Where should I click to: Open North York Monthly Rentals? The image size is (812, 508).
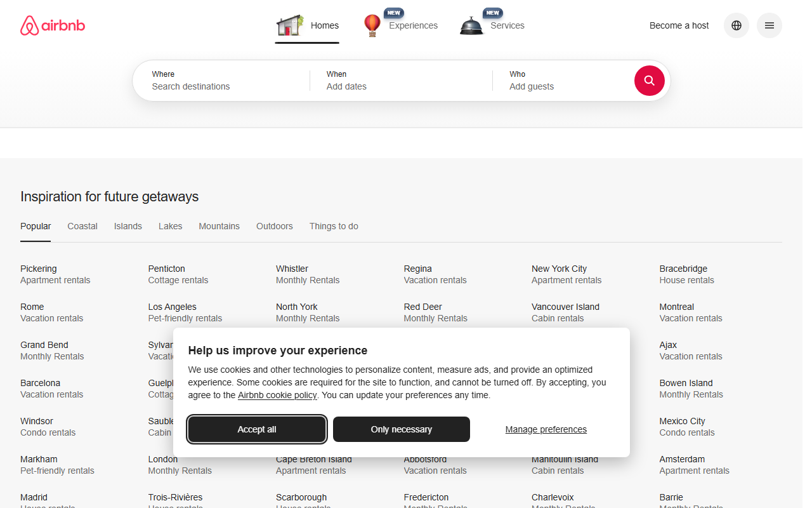[308, 312]
